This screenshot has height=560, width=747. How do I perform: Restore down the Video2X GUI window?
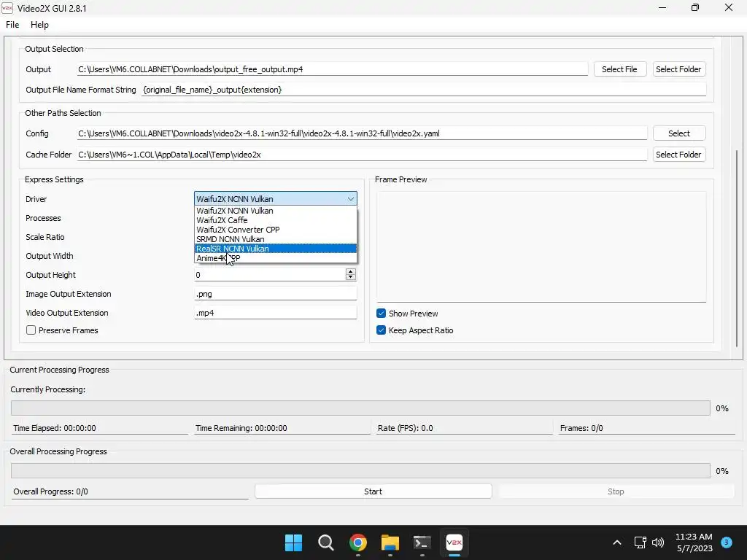coord(695,7)
